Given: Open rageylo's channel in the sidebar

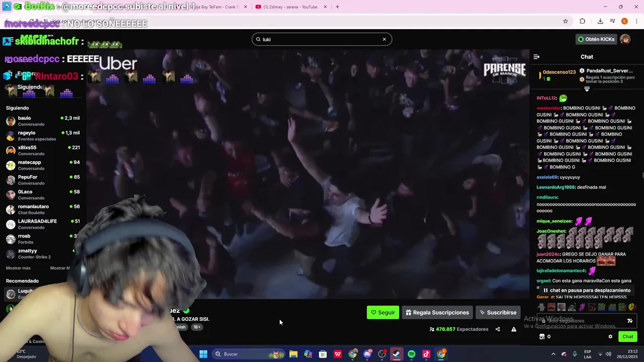Looking at the screenshot, I should pyautogui.click(x=43, y=136).
